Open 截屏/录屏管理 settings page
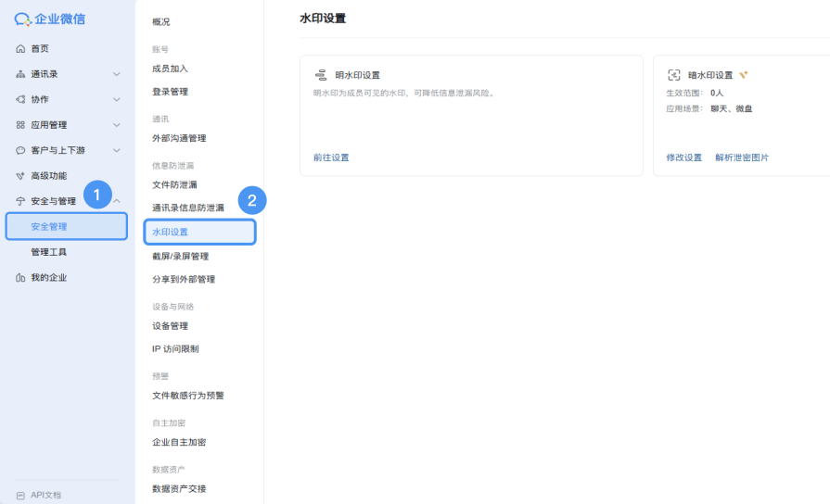Screen dimensions: 830x504 point(180,256)
